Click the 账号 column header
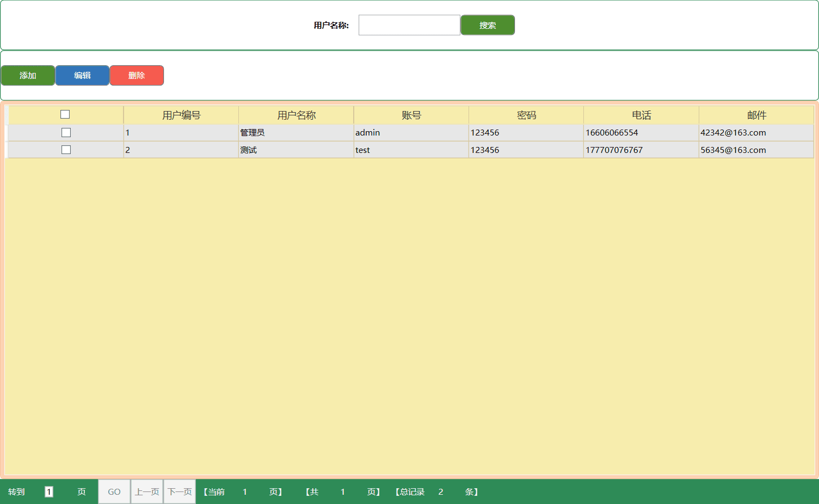 pos(411,115)
